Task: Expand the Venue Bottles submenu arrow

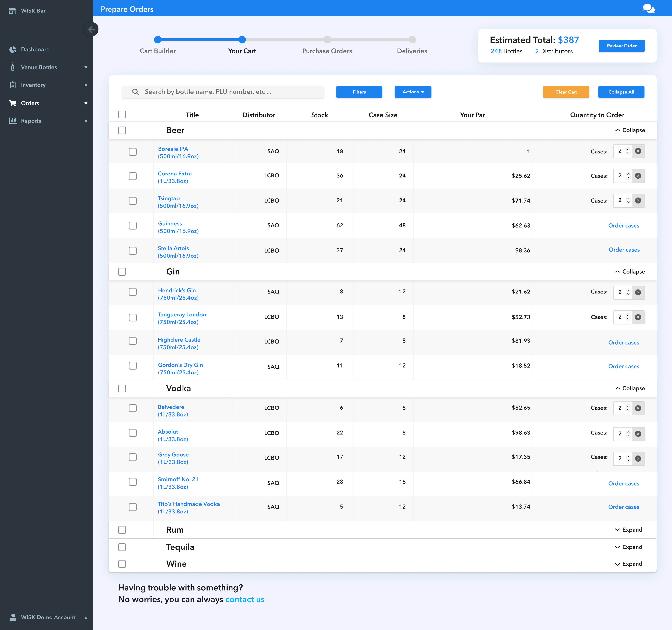Action: 86,68
